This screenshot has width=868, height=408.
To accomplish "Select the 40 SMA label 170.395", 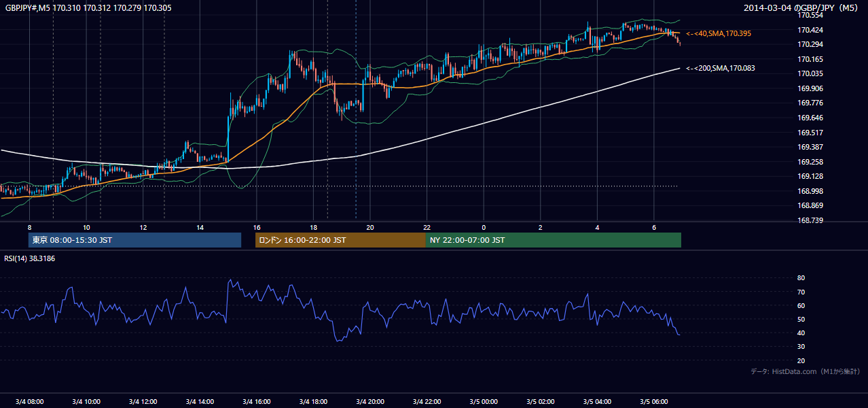I will coord(719,33).
